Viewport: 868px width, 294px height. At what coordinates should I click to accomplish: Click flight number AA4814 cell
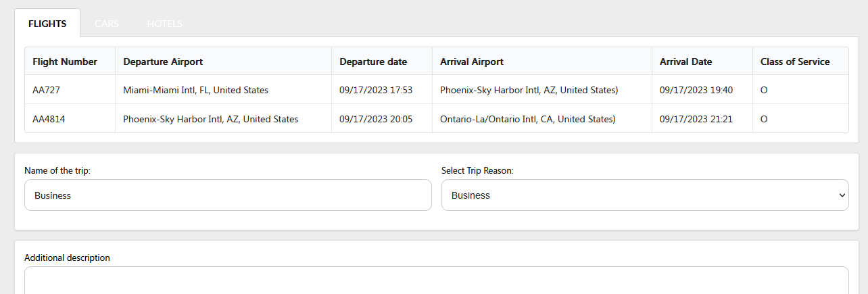pos(49,119)
